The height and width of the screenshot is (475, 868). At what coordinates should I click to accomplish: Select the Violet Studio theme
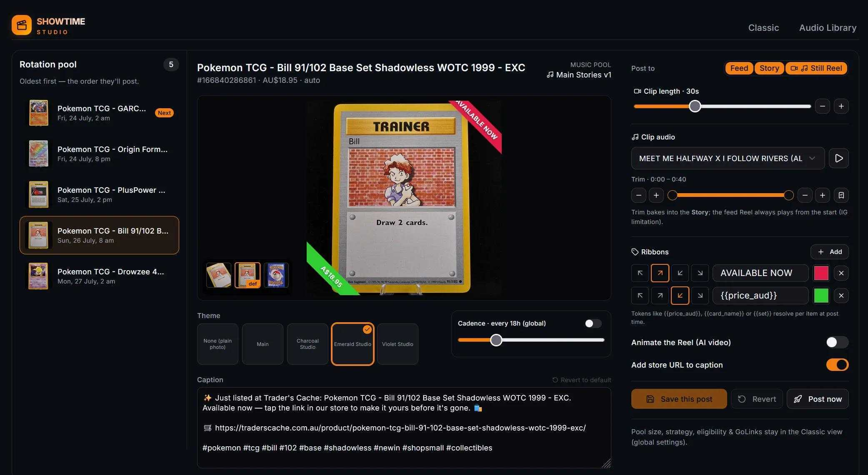pos(398,344)
